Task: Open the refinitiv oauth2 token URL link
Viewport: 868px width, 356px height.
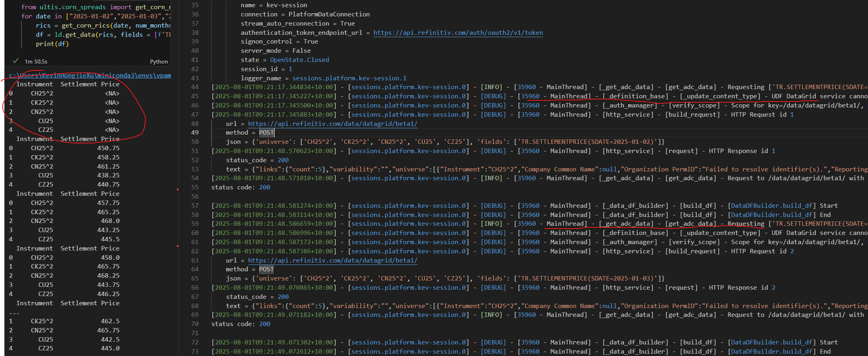Action: click(x=458, y=33)
